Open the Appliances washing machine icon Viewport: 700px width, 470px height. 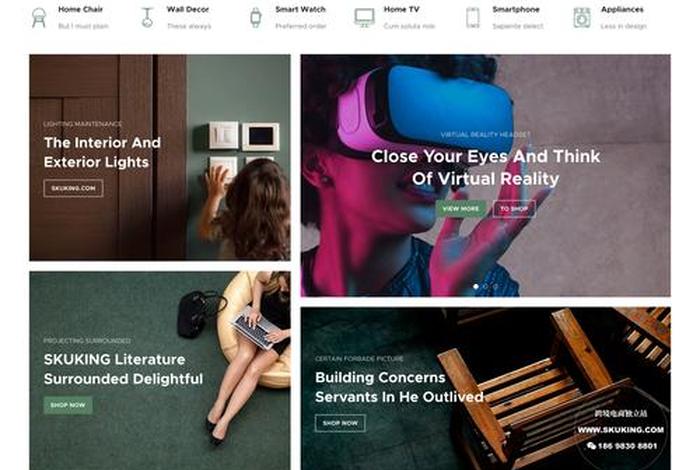click(582, 18)
